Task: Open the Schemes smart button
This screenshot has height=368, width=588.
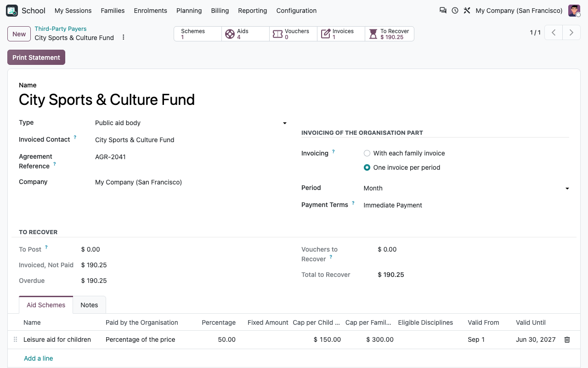Action: [198, 34]
